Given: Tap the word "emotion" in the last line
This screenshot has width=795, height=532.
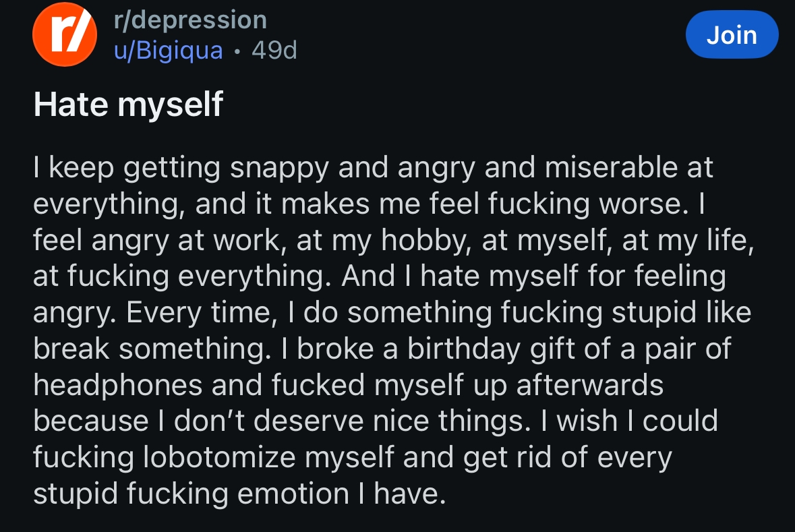Looking at the screenshot, I should pos(294,494).
